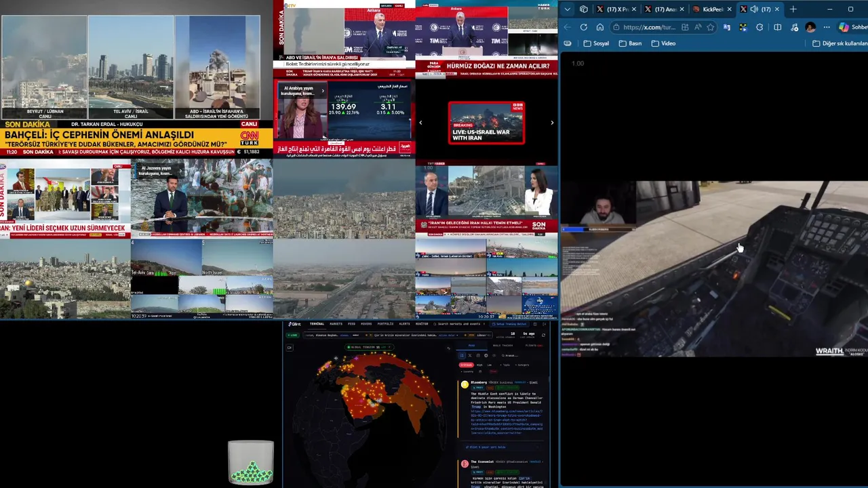This screenshot has height=488, width=868.
Task: Click Glint 'Search markets and events' field
Action: 459,324
